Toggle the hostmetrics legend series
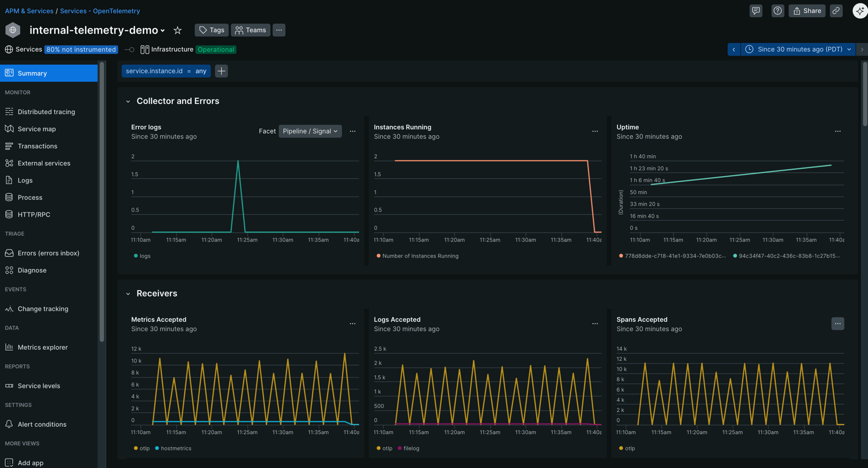 click(x=176, y=448)
